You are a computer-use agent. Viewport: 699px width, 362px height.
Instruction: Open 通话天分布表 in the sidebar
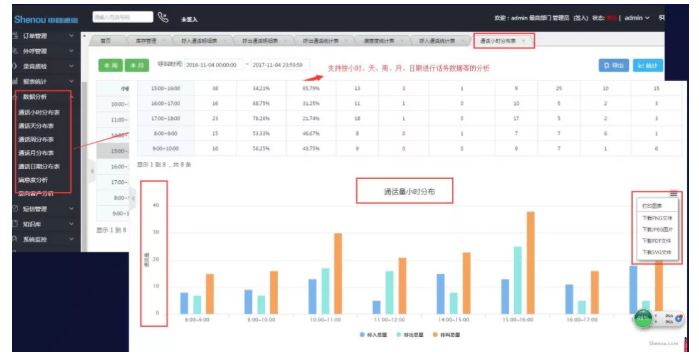36,126
